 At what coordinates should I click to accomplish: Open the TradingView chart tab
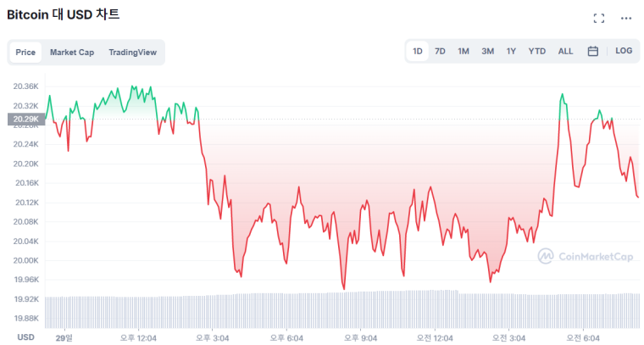132,53
